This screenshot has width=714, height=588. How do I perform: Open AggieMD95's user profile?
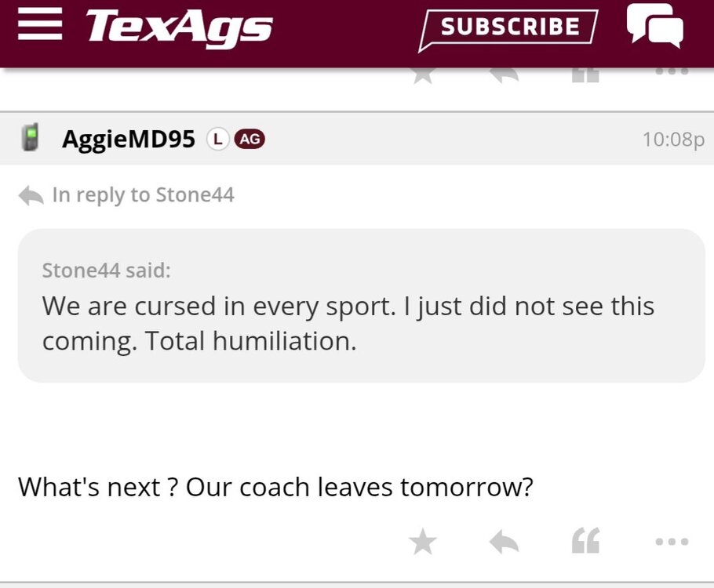[x=129, y=140]
